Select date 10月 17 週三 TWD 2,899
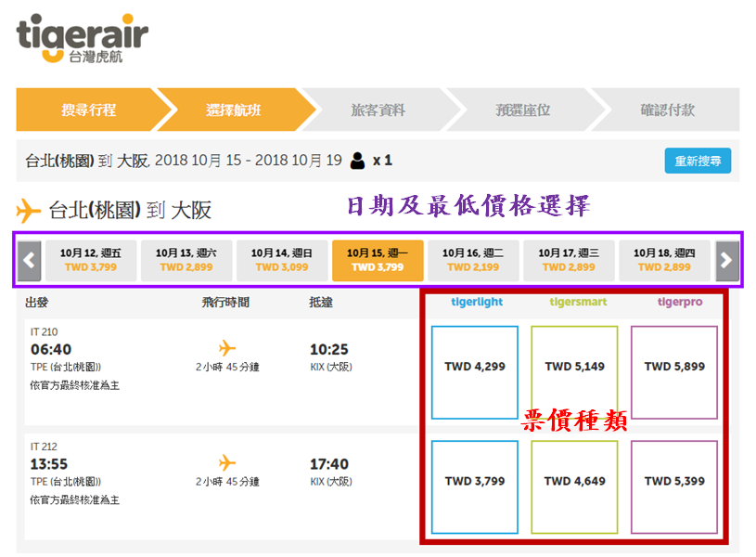The image size is (756, 557). point(569,261)
